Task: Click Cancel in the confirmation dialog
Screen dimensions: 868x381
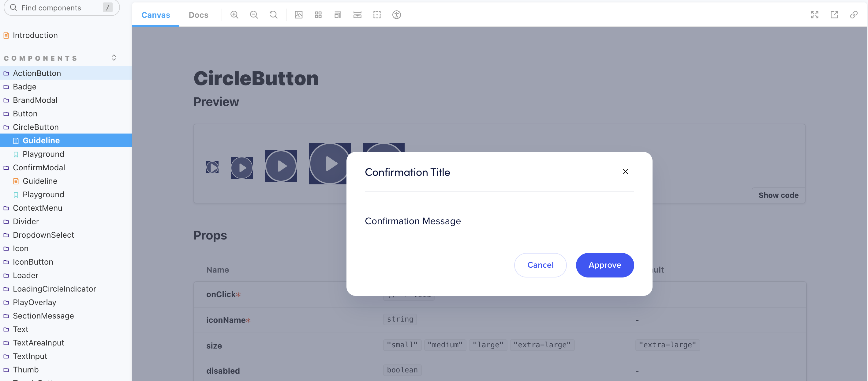Action: pyautogui.click(x=540, y=265)
